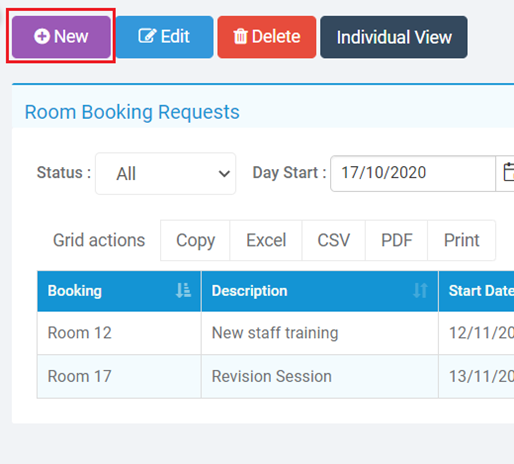Image resolution: width=514 pixels, height=464 pixels.
Task: Select the Room 17 booking row
Action: pos(276,376)
